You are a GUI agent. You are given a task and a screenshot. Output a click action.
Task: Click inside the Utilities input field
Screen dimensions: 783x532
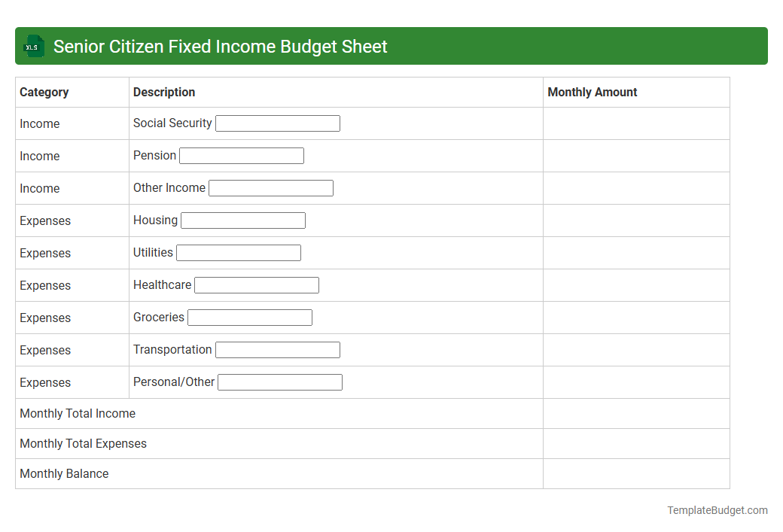[238, 252]
